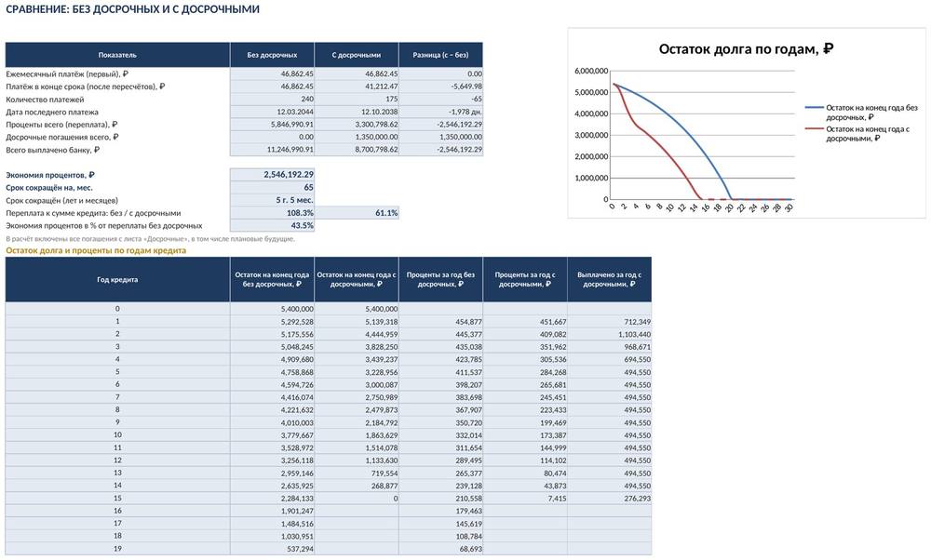Click the year 15 interest 7,415

(525, 499)
